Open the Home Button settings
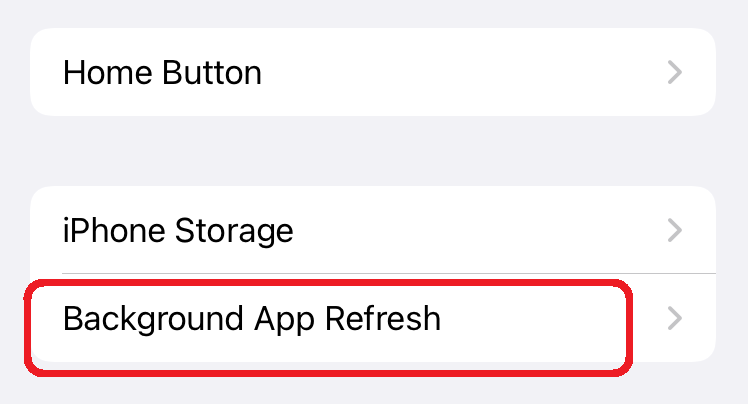748x404 pixels. pos(372,73)
